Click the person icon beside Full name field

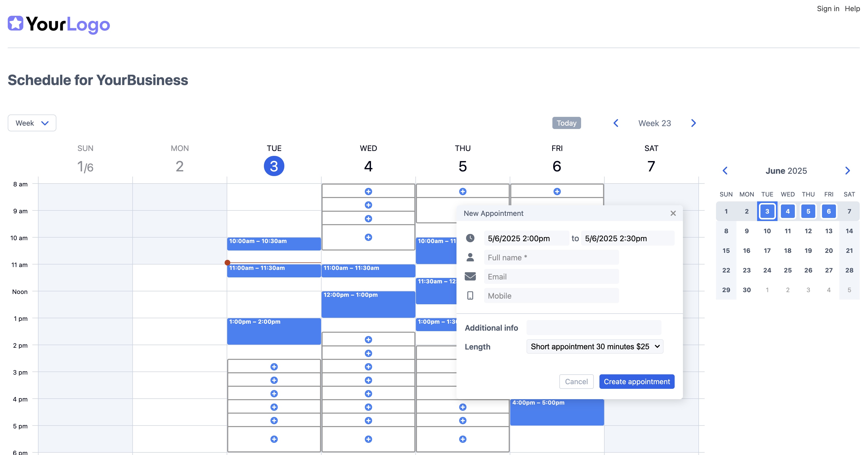(x=470, y=257)
